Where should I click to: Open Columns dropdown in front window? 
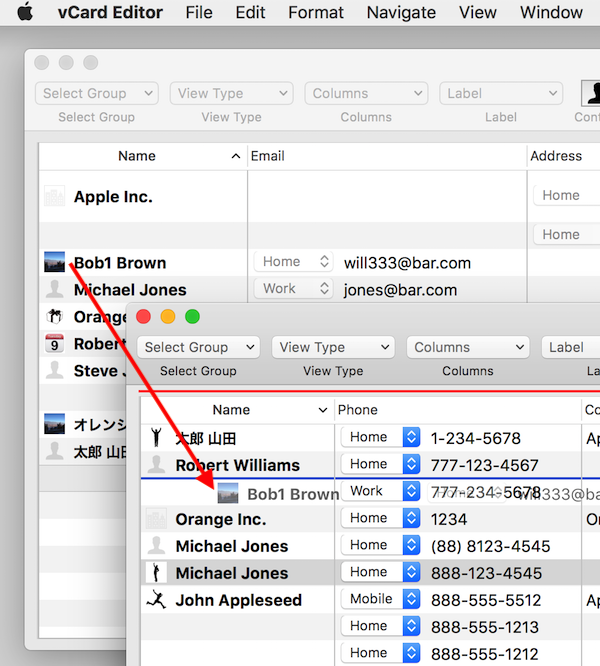pos(468,347)
